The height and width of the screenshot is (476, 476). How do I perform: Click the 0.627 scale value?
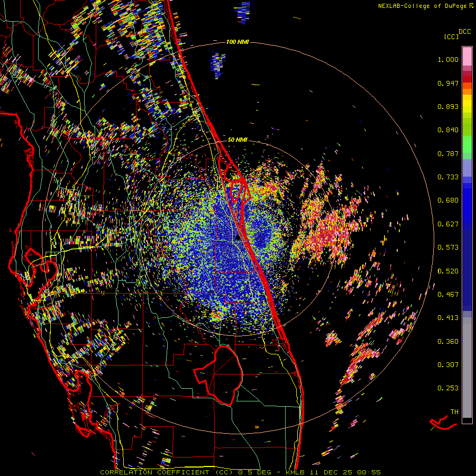(448, 224)
